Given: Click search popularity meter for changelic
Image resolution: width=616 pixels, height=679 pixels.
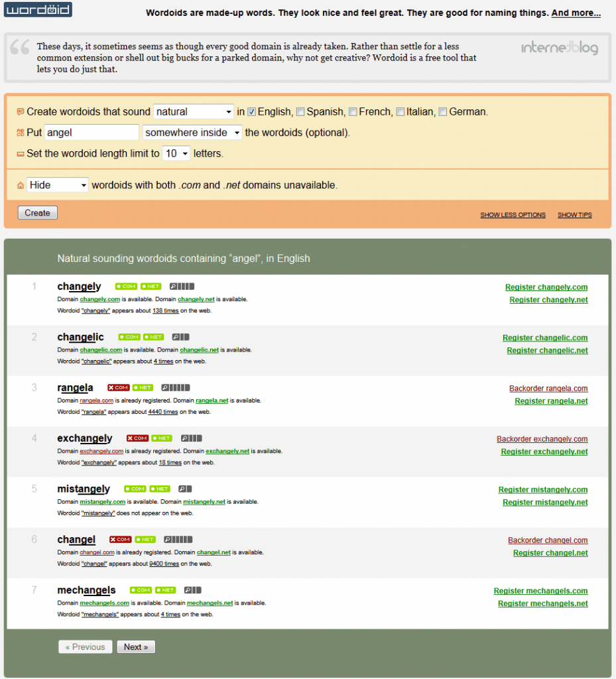Looking at the screenshot, I should tap(180, 337).
